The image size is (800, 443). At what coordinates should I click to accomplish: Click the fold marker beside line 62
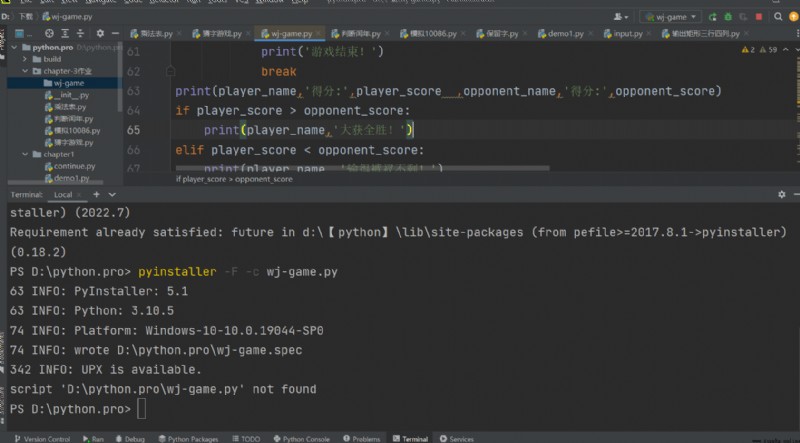pos(170,71)
